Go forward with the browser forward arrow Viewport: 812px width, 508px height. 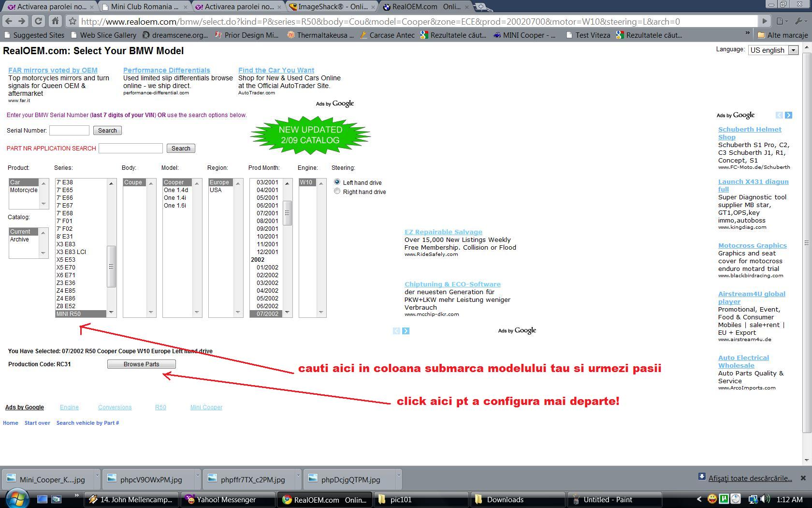[22, 21]
